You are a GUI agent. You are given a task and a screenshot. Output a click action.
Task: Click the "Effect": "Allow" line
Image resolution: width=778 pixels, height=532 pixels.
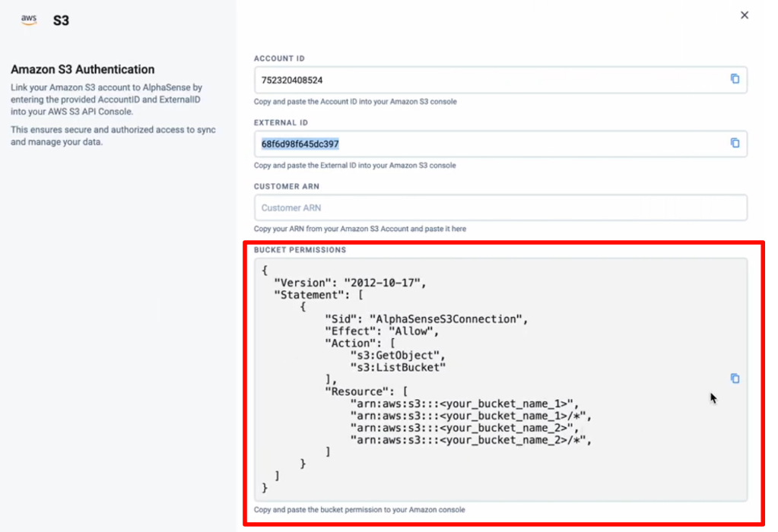pyautogui.click(x=383, y=331)
